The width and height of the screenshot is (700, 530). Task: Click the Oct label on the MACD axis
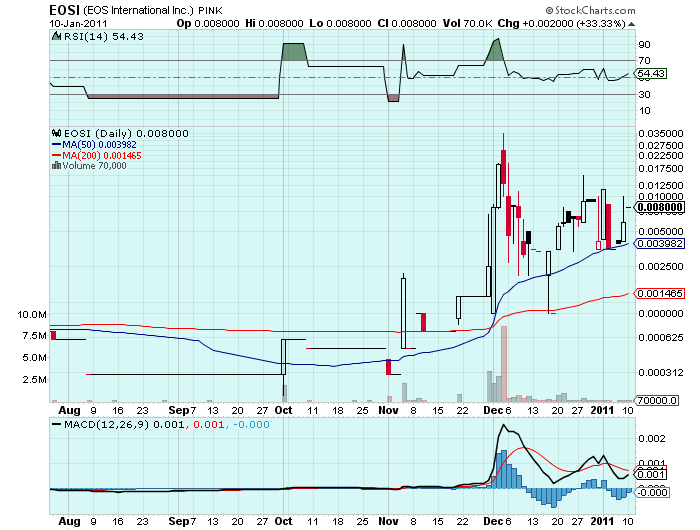(284, 521)
